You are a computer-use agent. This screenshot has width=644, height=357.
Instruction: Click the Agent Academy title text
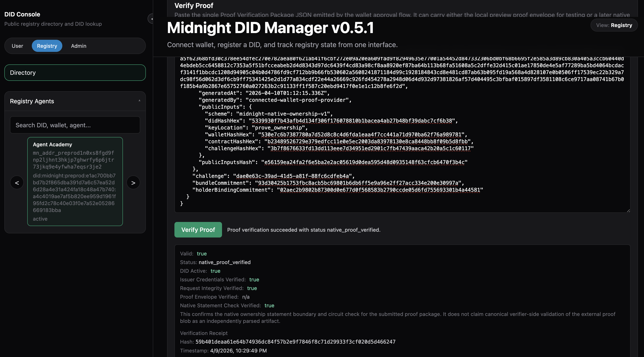point(53,145)
